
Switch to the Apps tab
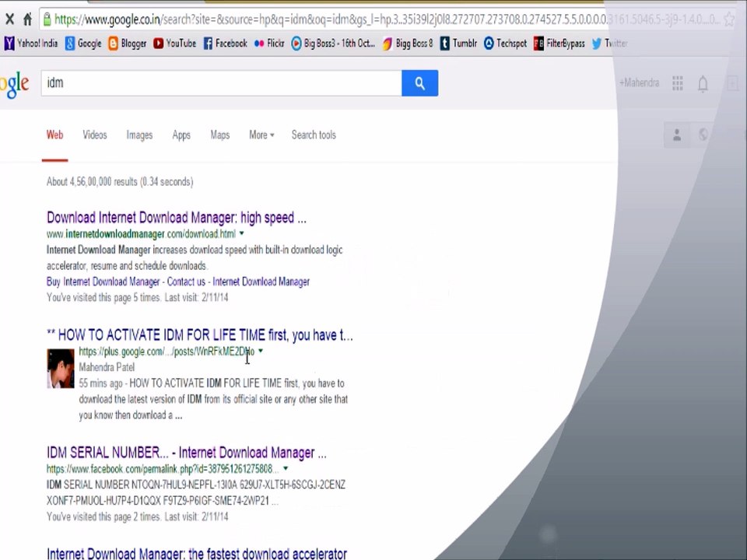181,135
